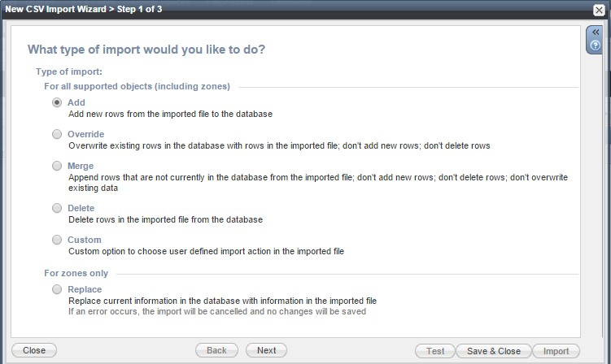Screen dimensions: 611x364
Task: Click the Next button
Action: click(266, 351)
